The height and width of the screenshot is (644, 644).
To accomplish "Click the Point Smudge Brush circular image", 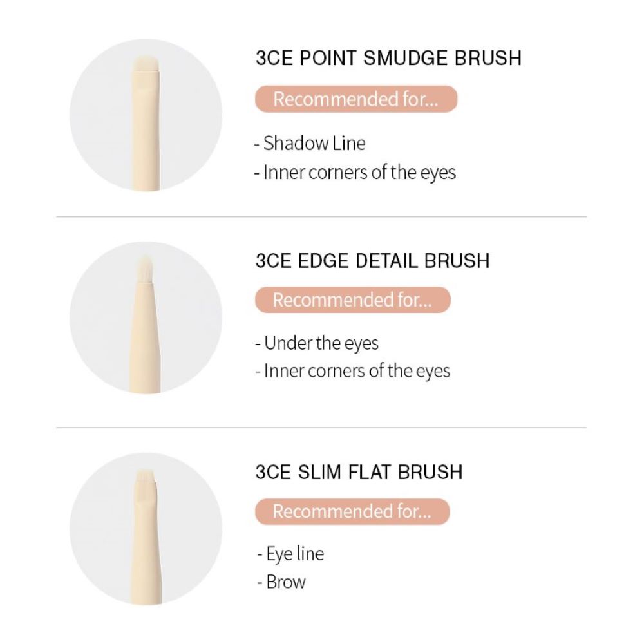I will 146,115.
